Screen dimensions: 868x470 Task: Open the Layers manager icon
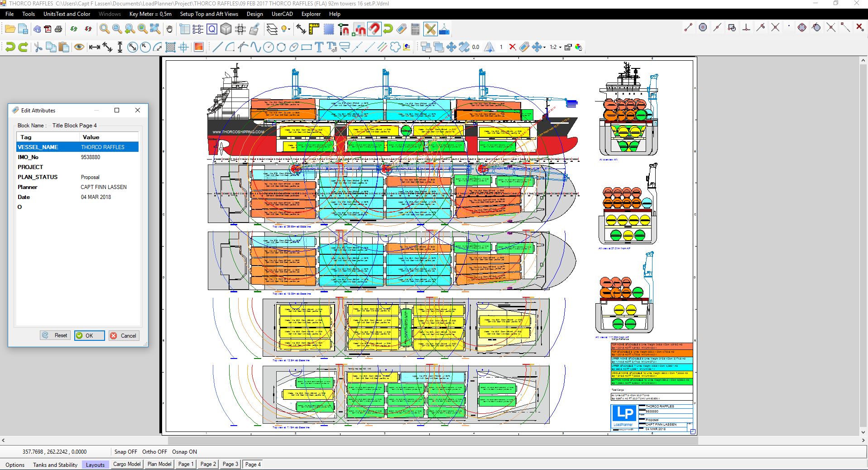point(272,29)
